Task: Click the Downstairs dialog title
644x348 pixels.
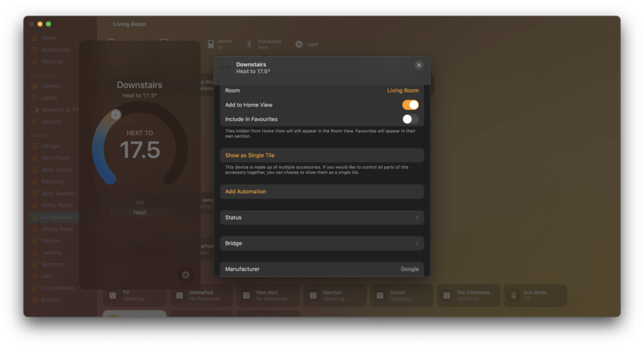Action: click(x=251, y=65)
